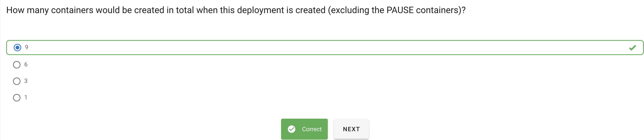Select the radio button for answer 9
Screen dimensions: 644x140
point(17,47)
